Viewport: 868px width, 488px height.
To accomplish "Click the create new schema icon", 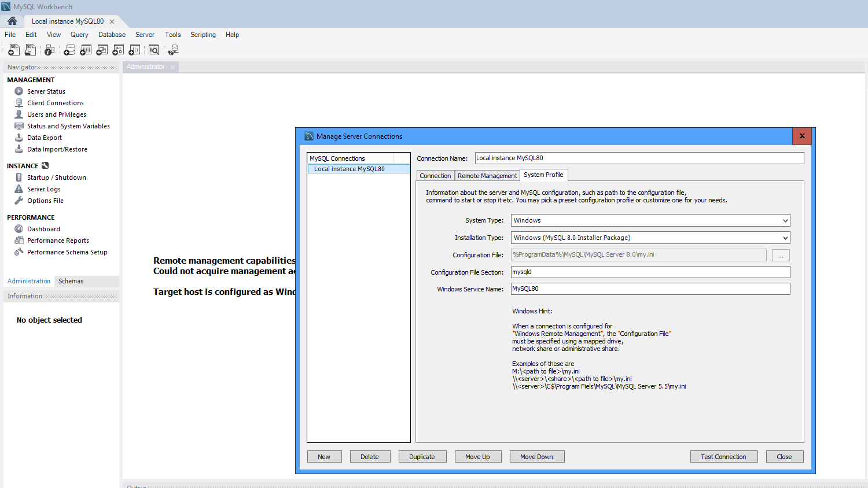I will [69, 50].
